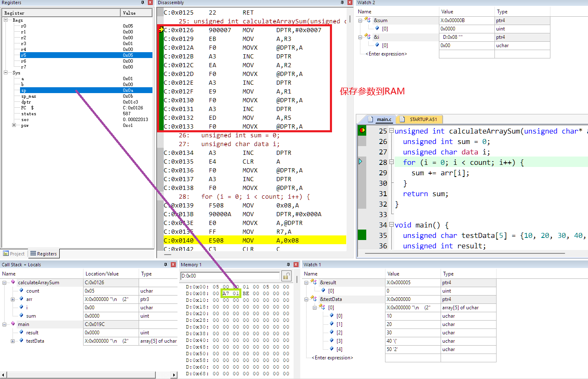Pin the Memory 1 panel
Screen dimensions: 588x379
point(288,265)
